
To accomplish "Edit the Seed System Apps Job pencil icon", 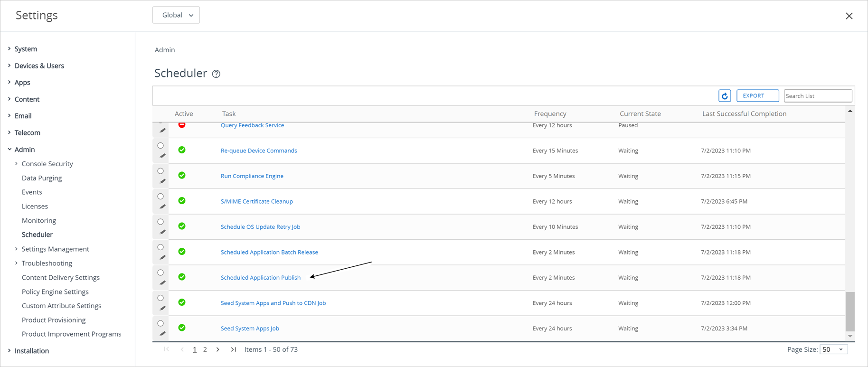I will [162, 334].
